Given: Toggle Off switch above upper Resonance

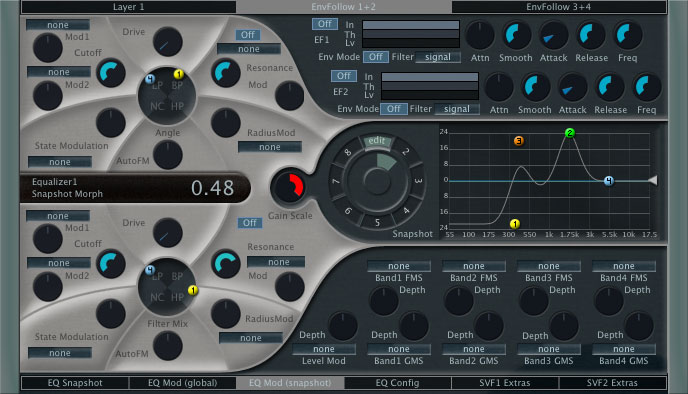Looking at the screenshot, I should coord(247,35).
